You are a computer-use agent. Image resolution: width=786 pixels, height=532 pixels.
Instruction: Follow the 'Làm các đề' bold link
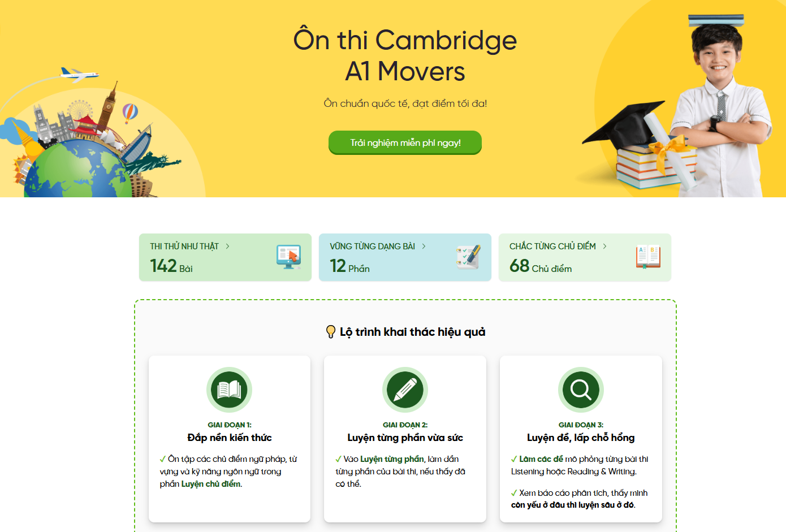pyautogui.click(x=541, y=459)
